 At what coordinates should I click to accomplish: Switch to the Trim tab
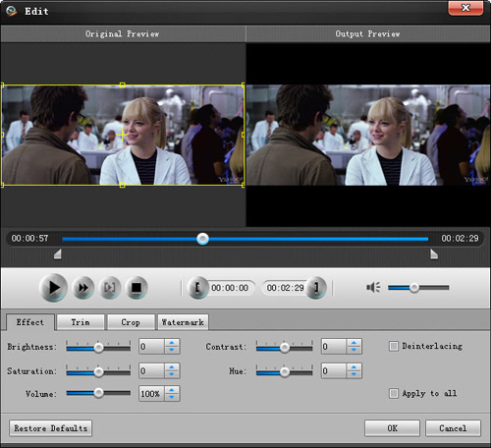point(81,322)
